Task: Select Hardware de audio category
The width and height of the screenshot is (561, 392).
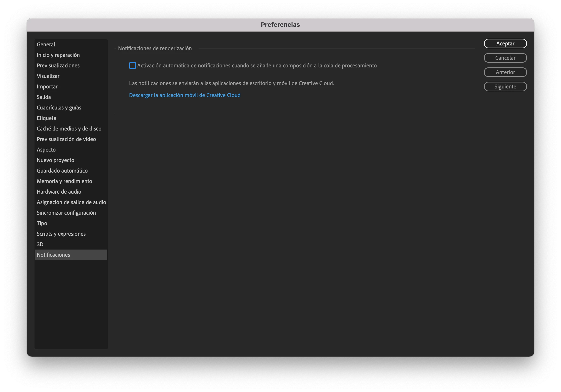Action: [59, 192]
